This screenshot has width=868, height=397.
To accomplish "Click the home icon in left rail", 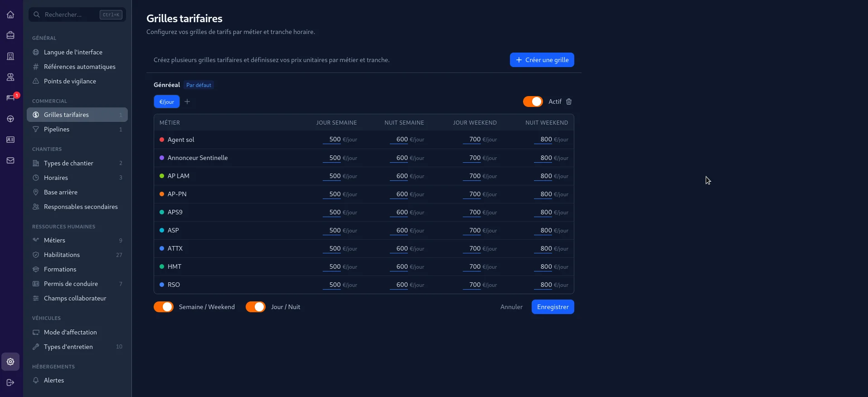I will (x=10, y=15).
